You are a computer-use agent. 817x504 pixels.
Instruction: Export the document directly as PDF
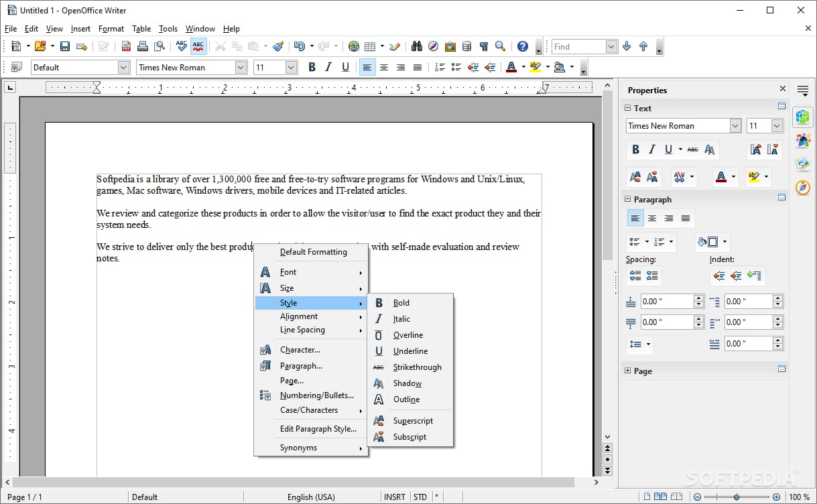[126, 46]
